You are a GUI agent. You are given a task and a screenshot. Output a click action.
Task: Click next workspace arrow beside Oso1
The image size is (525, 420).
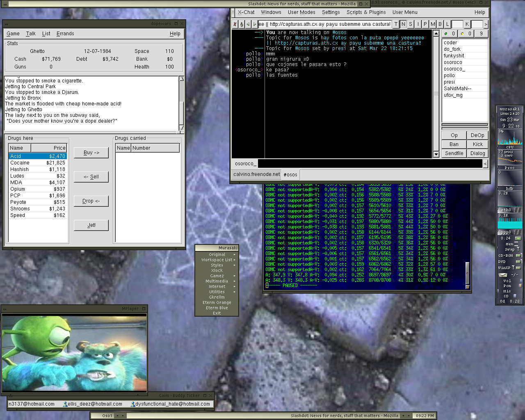click(x=123, y=415)
